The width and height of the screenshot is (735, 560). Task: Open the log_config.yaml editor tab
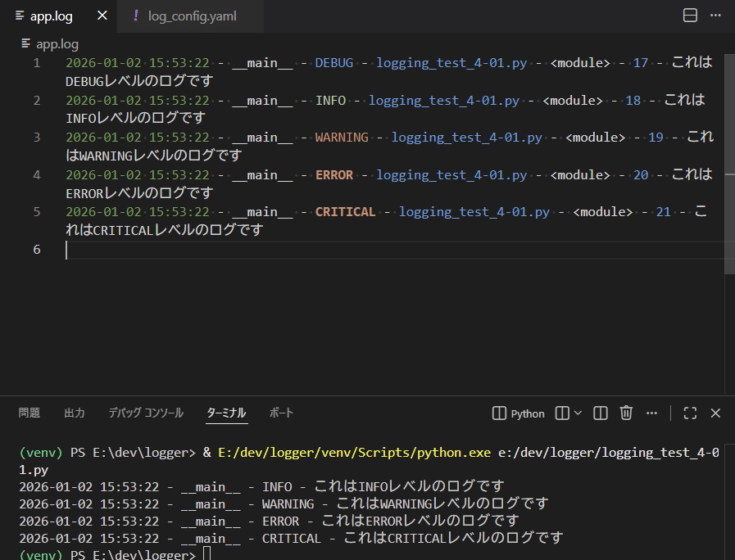pyautogui.click(x=192, y=16)
